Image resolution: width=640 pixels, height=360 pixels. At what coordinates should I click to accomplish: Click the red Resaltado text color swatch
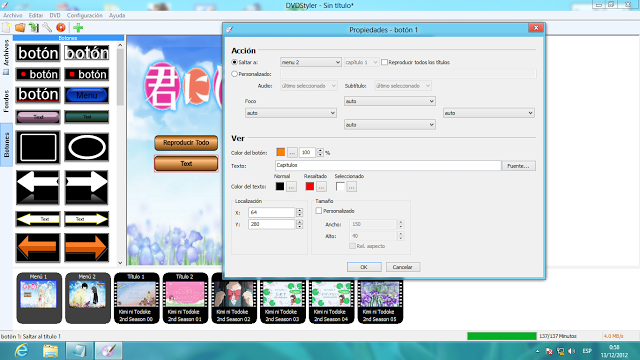[310, 187]
